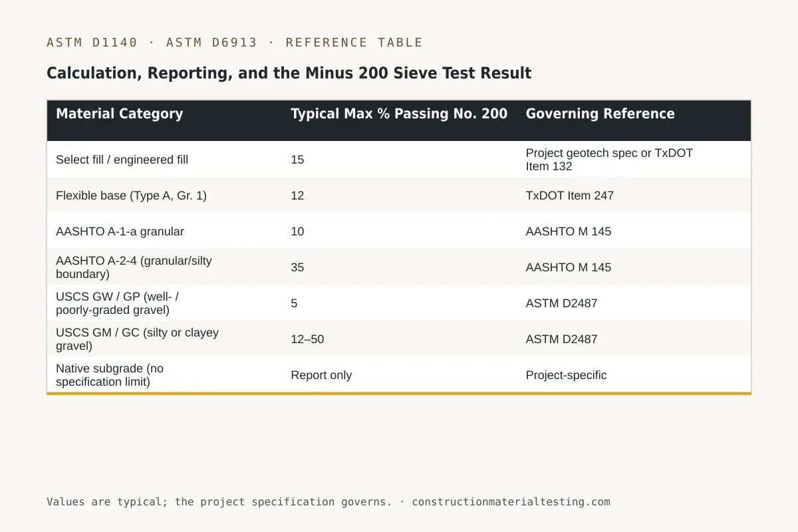Select the 'Native subgrade (no specification limit)' cell
This screenshot has height=532, width=798.
coord(110,375)
